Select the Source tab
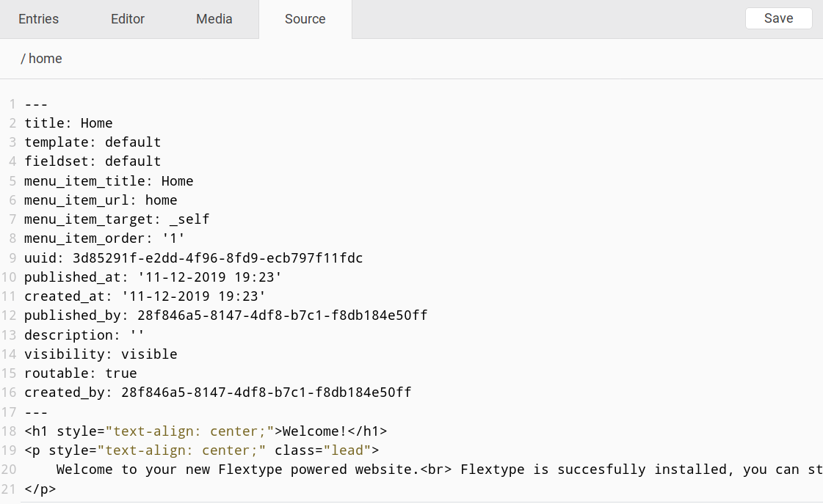Image resolution: width=823 pixels, height=504 pixels. click(x=305, y=19)
